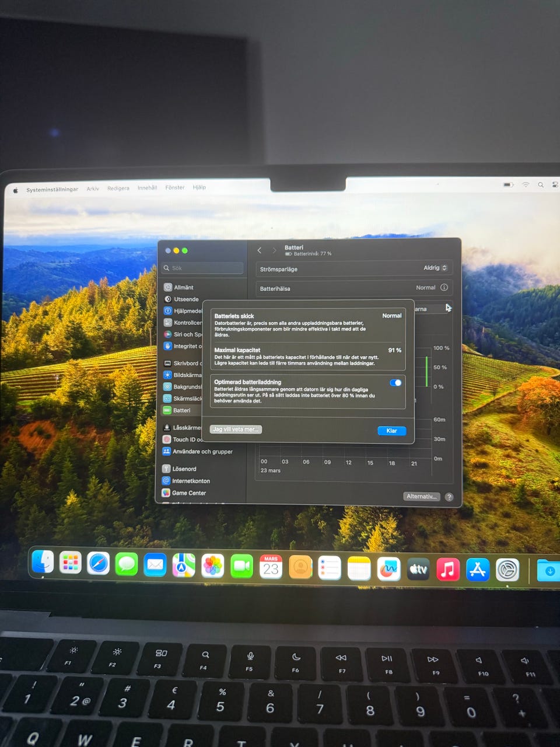Open Mail from the Dock
The image size is (560, 747).
(x=155, y=564)
